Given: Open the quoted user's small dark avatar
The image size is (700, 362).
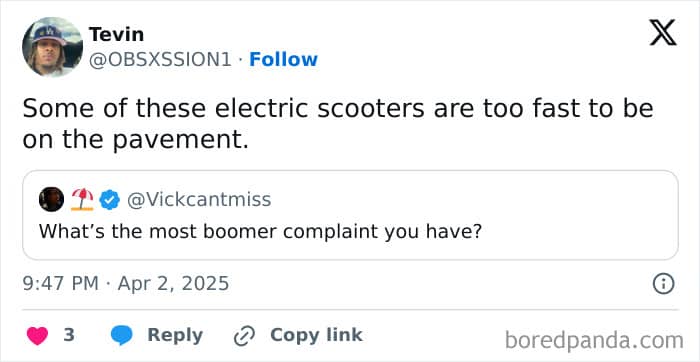Looking at the screenshot, I should tap(51, 199).
